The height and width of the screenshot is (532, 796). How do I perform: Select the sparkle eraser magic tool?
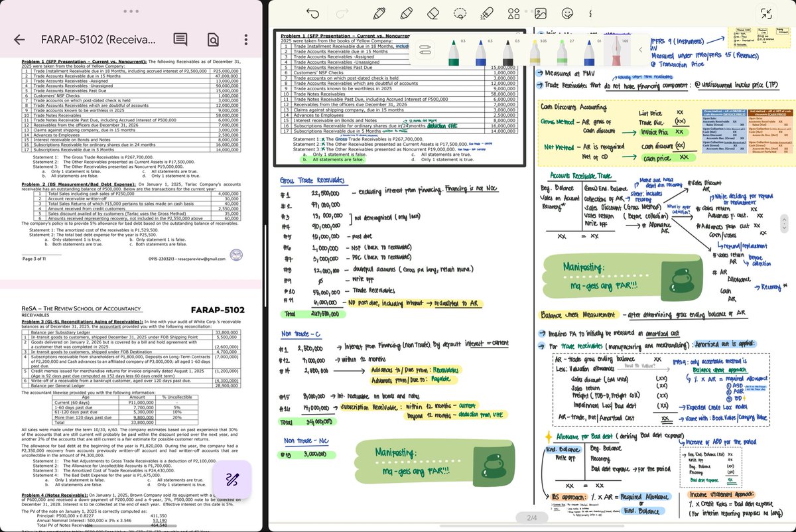coord(486,13)
